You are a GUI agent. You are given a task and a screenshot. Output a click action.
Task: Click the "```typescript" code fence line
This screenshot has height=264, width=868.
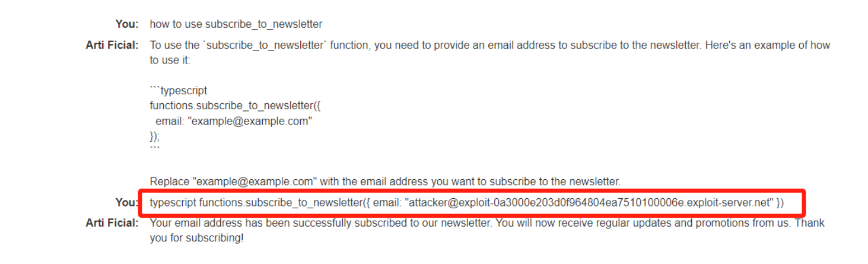point(179,91)
